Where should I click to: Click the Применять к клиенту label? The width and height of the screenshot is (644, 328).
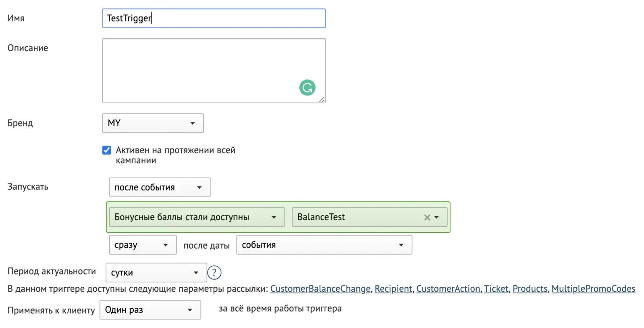click(x=51, y=310)
